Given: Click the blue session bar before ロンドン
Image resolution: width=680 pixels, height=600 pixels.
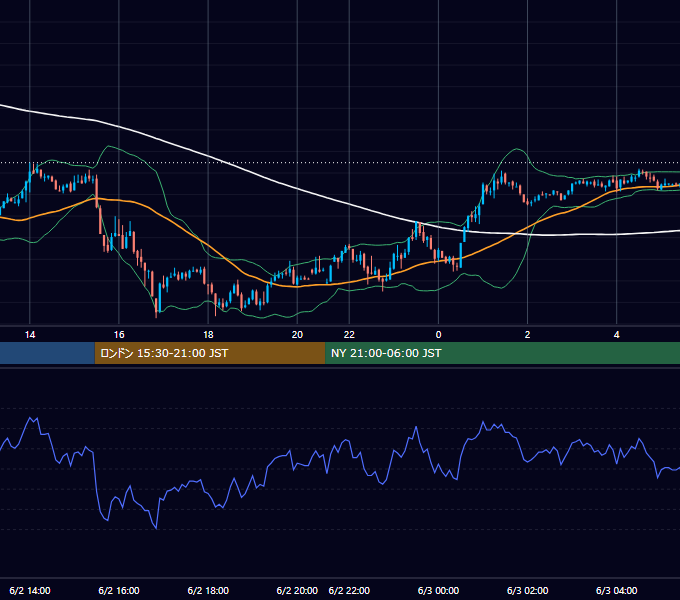Looking at the screenshot, I should (47, 353).
